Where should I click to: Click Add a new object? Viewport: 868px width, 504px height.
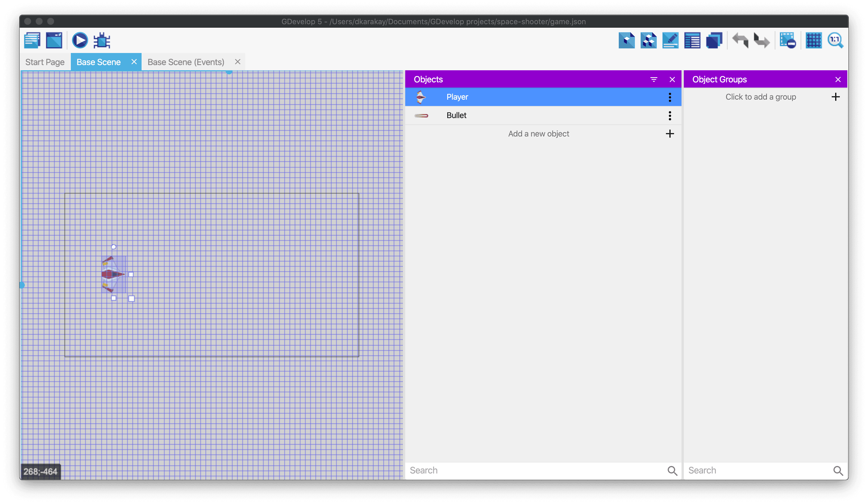(538, 134)
